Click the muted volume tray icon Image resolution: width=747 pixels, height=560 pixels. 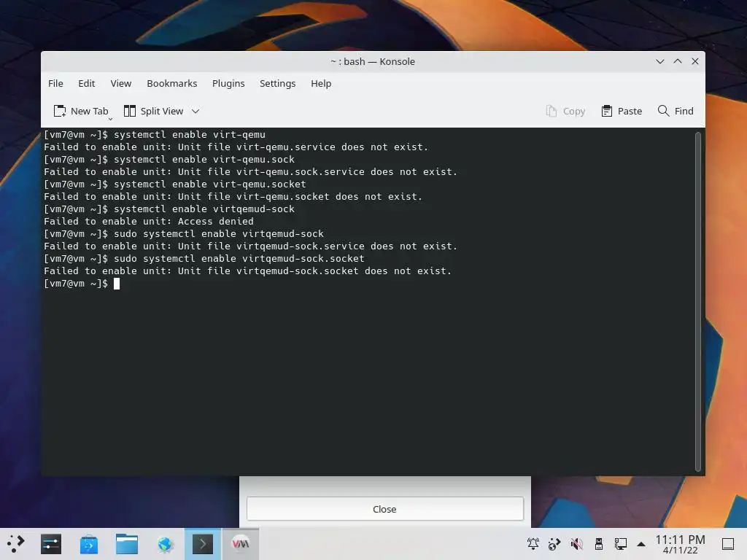[x=576, y=544]
